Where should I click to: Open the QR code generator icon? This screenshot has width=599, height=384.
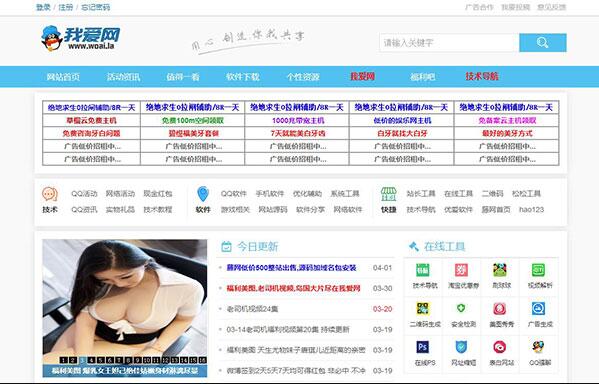coord(423,308)
